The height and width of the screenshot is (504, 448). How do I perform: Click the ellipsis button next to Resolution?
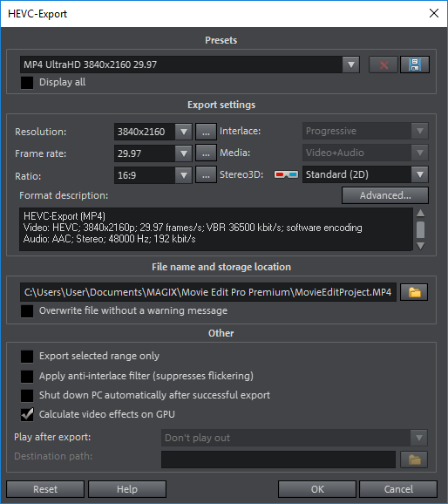pyautogui.click(x=206, y=132)
